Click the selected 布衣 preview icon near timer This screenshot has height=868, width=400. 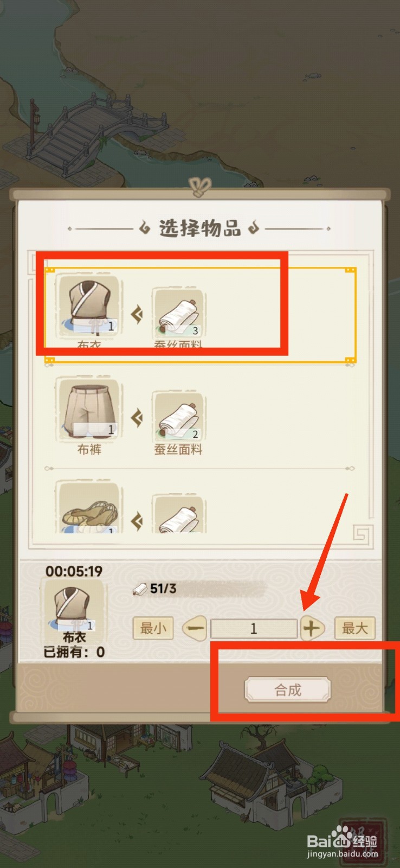74,607
